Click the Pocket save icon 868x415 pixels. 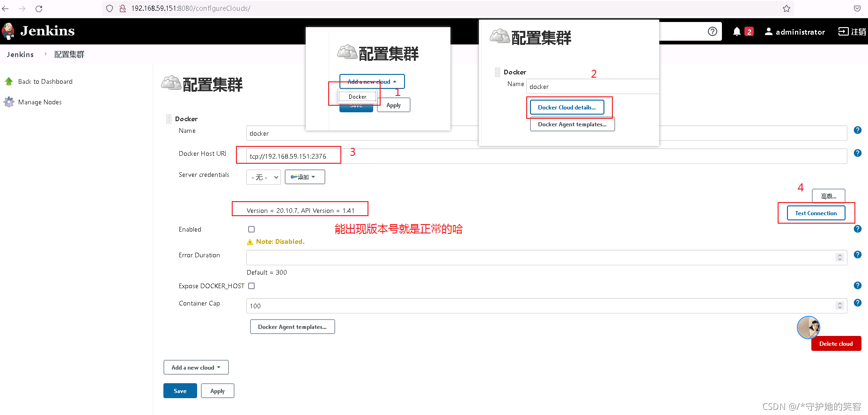[x=857, y=8]
